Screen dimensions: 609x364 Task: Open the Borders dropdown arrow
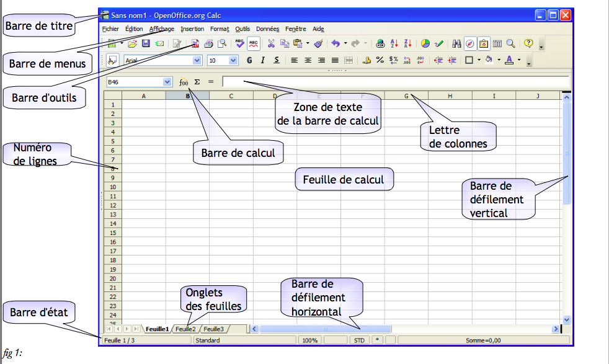point(479,60)
